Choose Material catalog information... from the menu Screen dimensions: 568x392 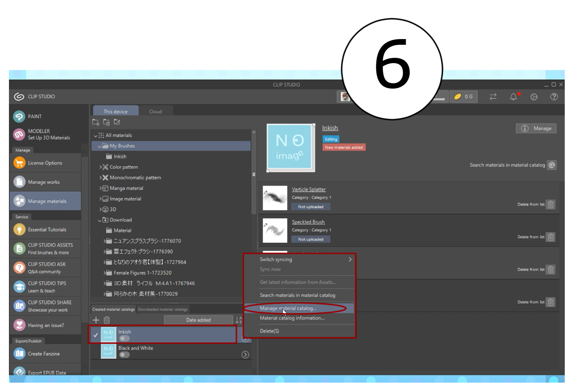(299, 318)
